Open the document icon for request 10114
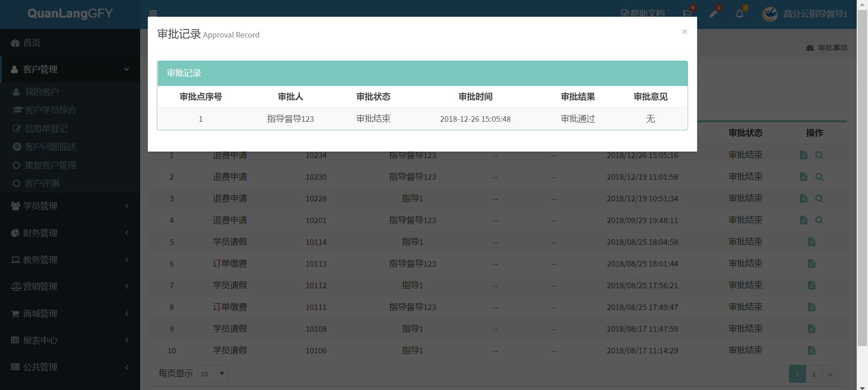This screenshot has width=868, height=390. pyautogui.click(x=811, y=242)
